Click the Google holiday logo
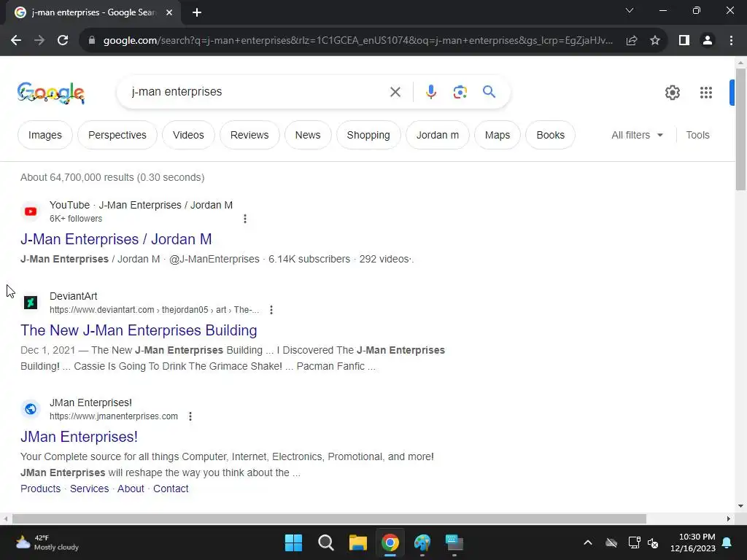The height and width of the screenshot is (560, 747). click(x=51, y=93)
